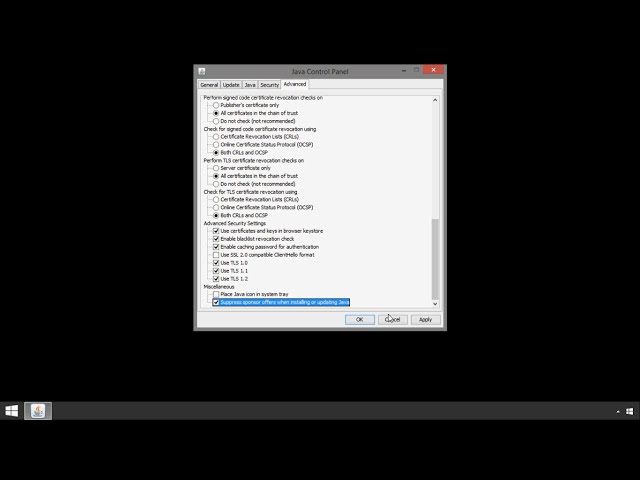Image resolution: width=640 pixels, height=480 pixels.
Task: Switch to the General tab
Action: [209, 85]
